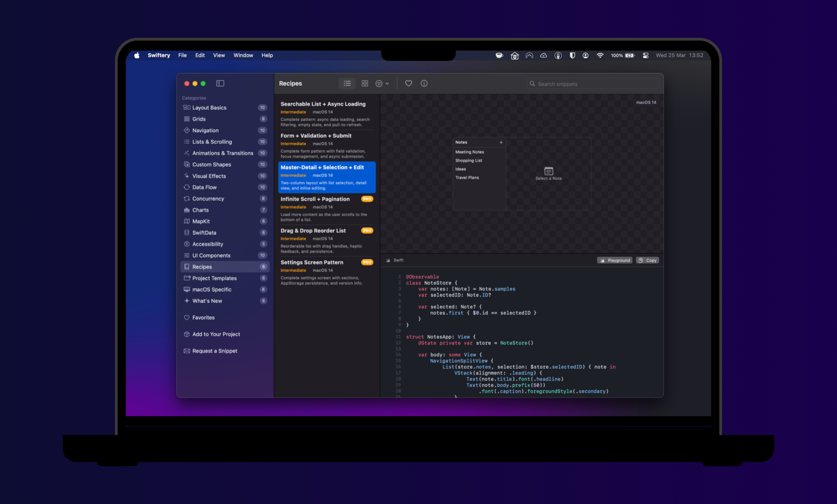Click the Concurrency category icon

click(187, 198)
